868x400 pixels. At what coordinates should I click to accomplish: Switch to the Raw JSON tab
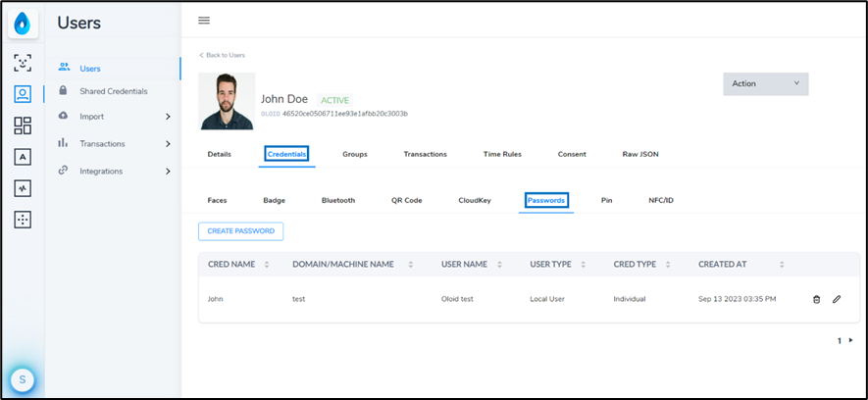tap(640, 154)
